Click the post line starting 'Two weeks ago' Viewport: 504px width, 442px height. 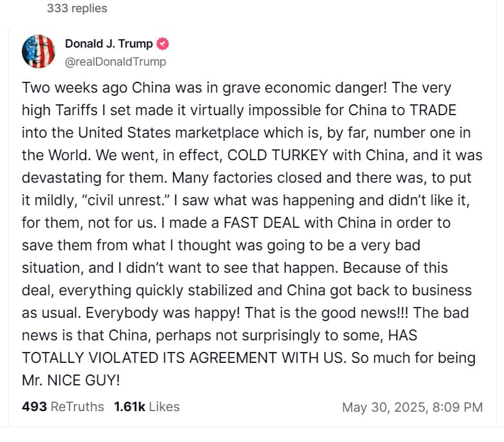coord(237,88)
